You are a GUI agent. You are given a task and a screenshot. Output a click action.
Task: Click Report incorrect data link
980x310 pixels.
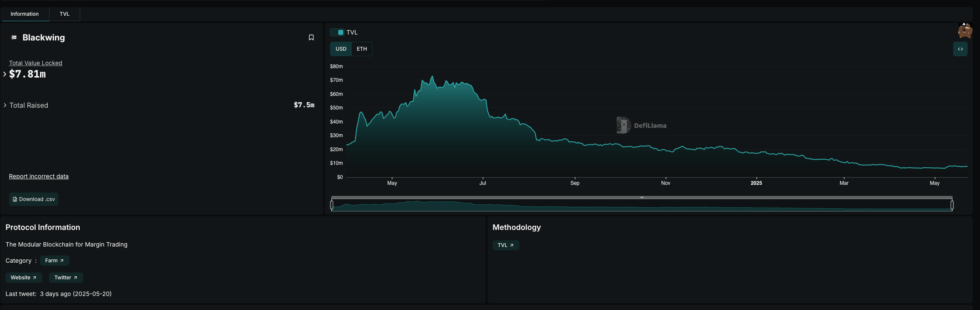[x=39, y=176]
